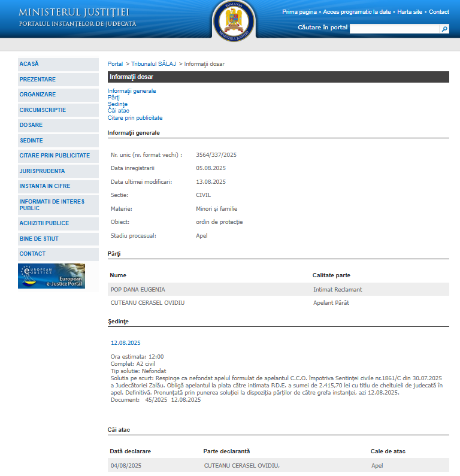460x476 pixels.
Task: Click the Complet: A2 civil line
Action: tap(133, 364)
